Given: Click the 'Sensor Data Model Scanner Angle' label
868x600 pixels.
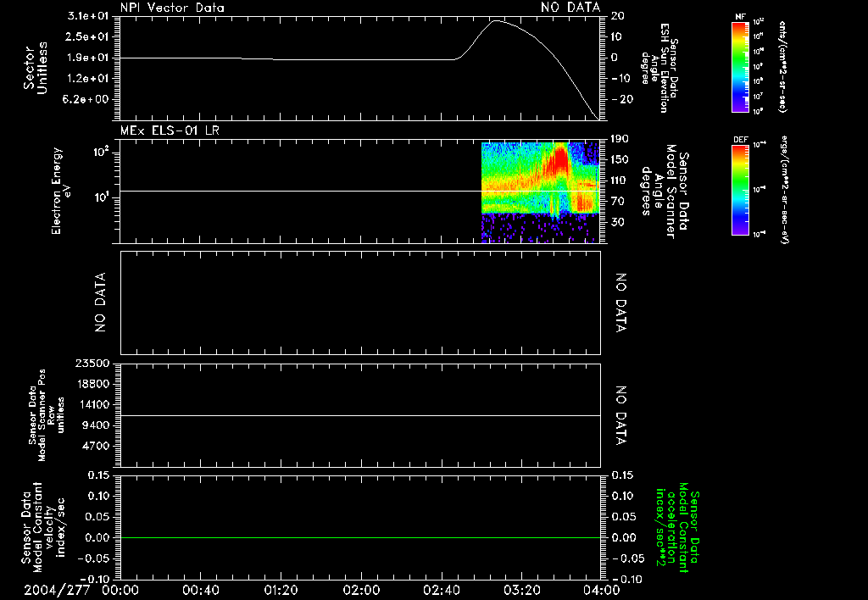Looking at the screenshot, I should (x=664, y=191).
